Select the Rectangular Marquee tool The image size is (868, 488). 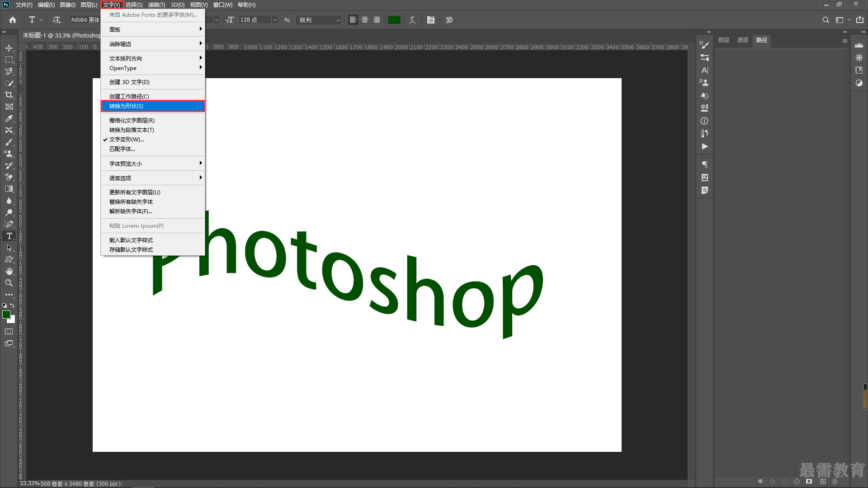coord(9,60)
